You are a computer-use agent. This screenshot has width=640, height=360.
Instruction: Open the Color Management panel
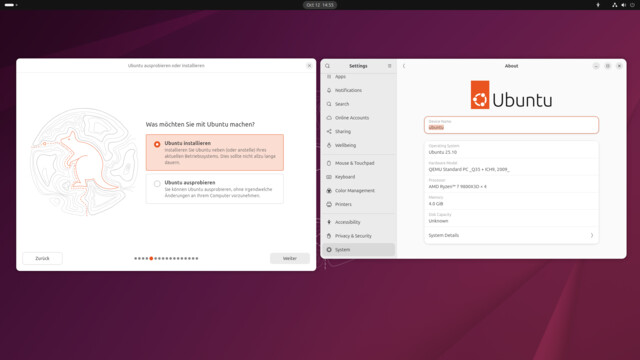pyautogui.click(x=358, y=191)
